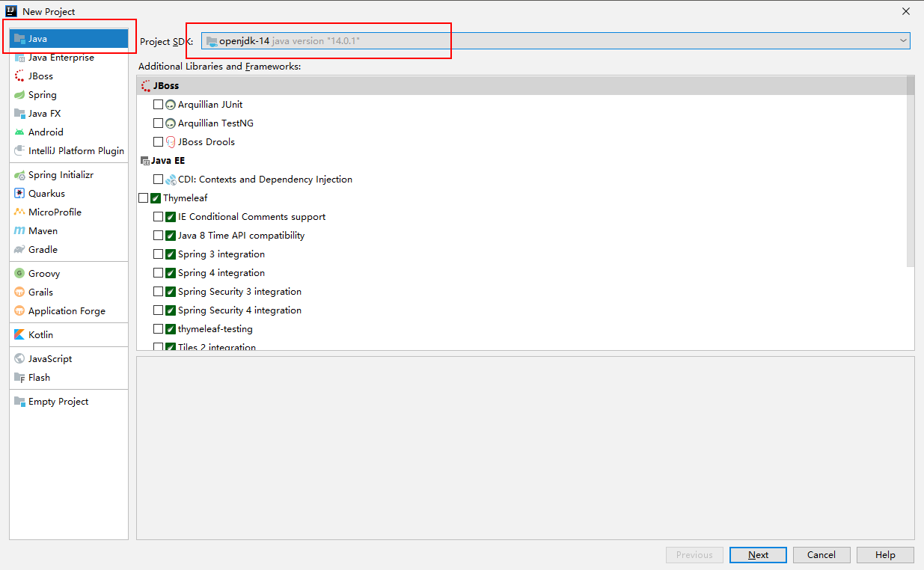Click the JavaScript folder icon

click(x=19, y=359)
